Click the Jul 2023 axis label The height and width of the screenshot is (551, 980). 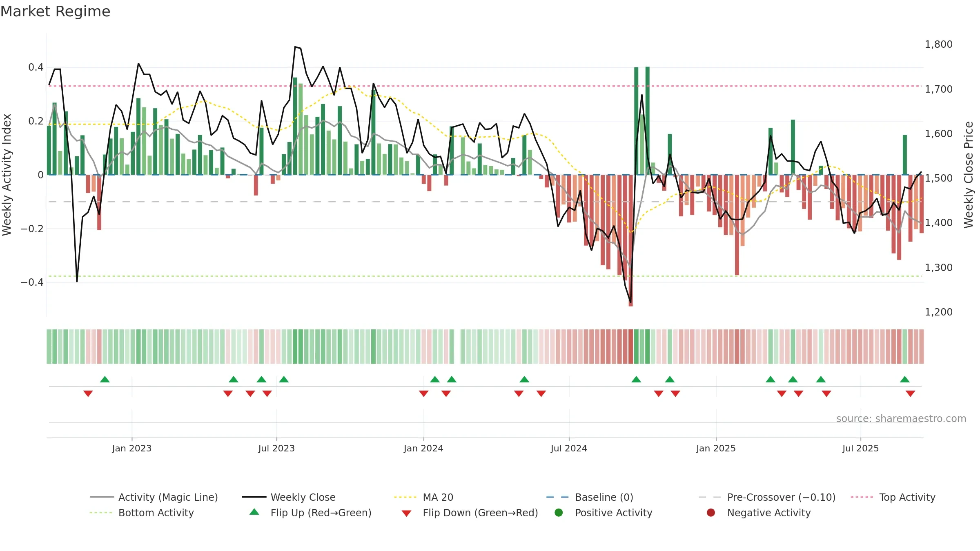point(276,448)
